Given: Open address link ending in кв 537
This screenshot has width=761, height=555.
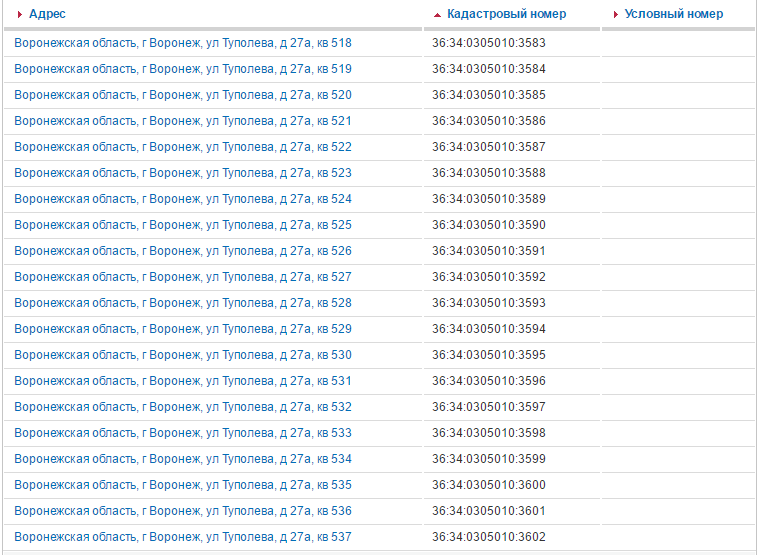Looking at the screenshot, I should [183, 537].
